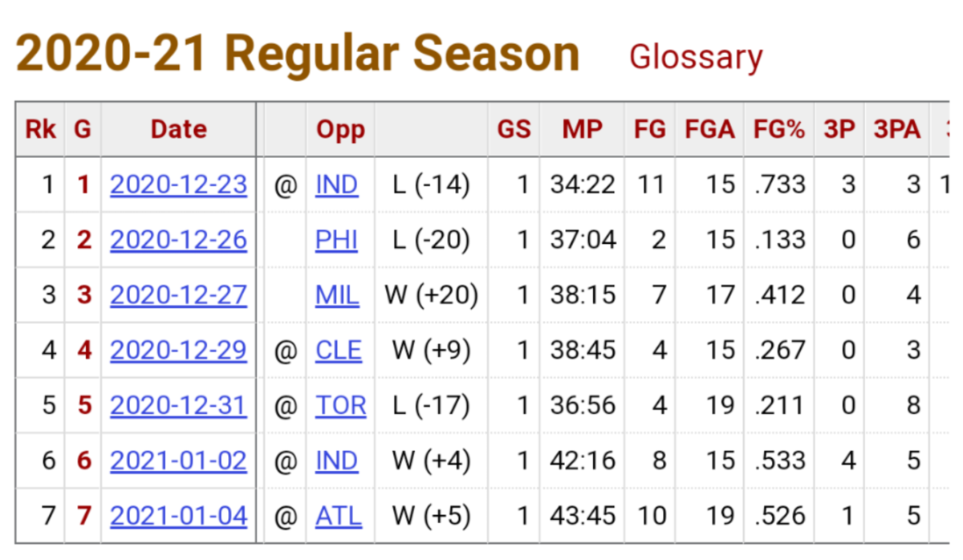Viewport: 963px width, 560px height.
Task: Open the 2020-12-26 game date link
Action: click(x=178, y=240)
